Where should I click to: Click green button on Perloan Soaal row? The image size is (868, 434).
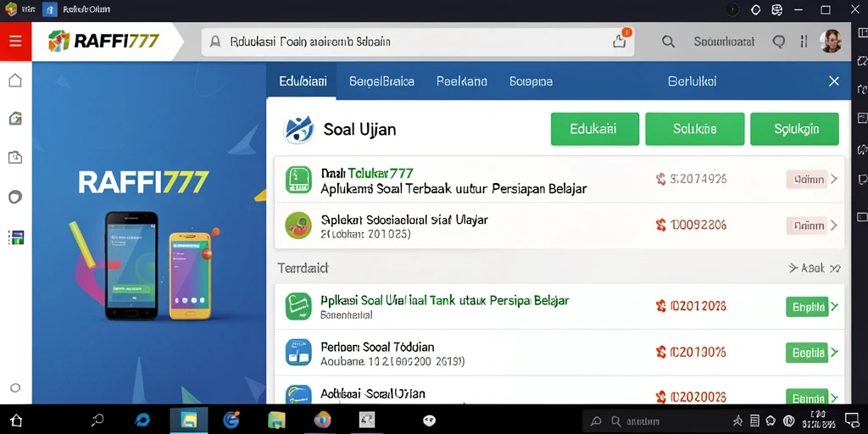click(807, 352)
